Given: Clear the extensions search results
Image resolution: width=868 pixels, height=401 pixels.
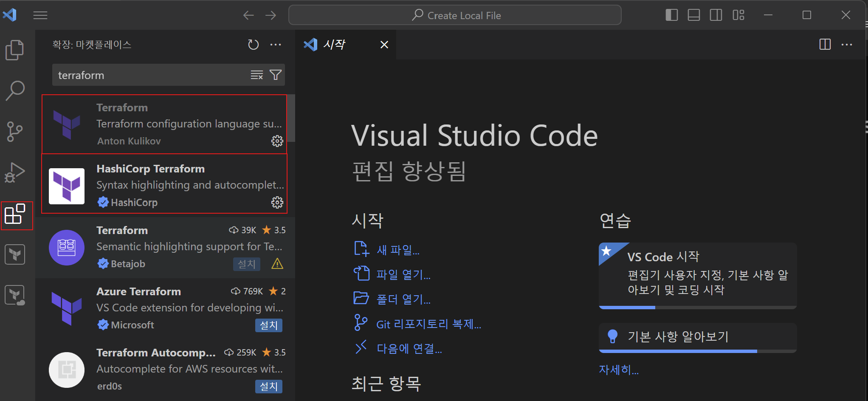Looking at the screenshot, I should click(257, 75).
